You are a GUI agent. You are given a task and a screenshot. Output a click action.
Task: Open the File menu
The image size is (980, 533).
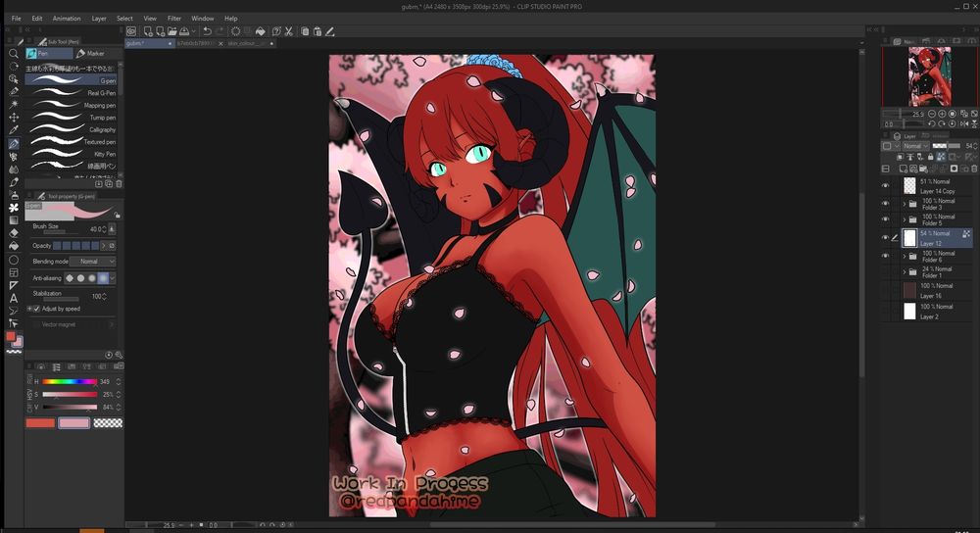tap(17, 18)
